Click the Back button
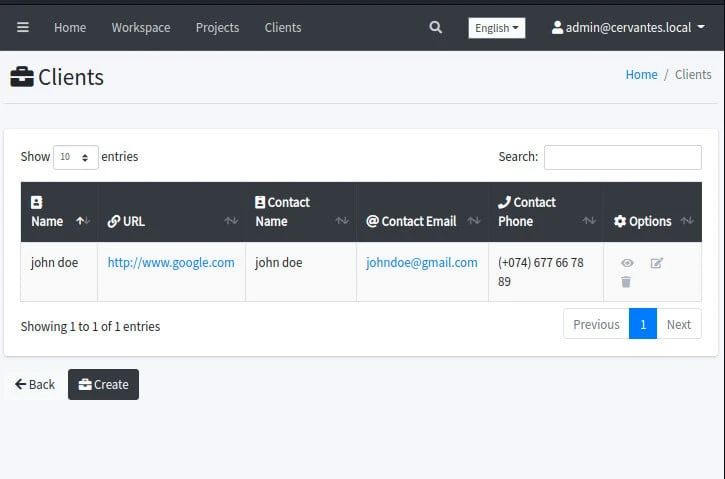Image resolution: width=725 pixels, height=479 pixels. tap(34, 384)
